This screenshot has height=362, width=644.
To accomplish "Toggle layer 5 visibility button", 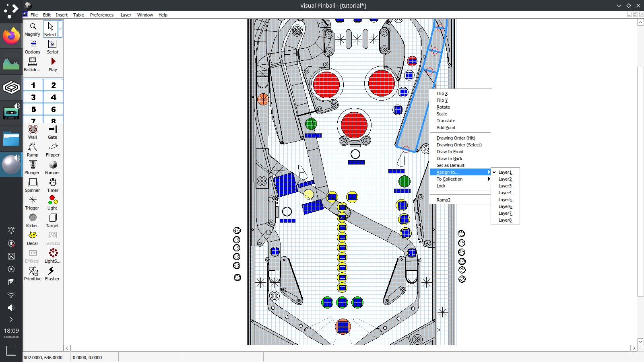I will point(33,109).
